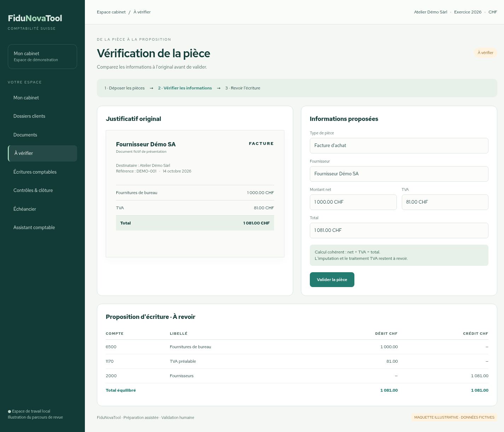This screenshot has width=504, height=432.
Task: Launch the Assistant comptable
Action: pos(42,228)
